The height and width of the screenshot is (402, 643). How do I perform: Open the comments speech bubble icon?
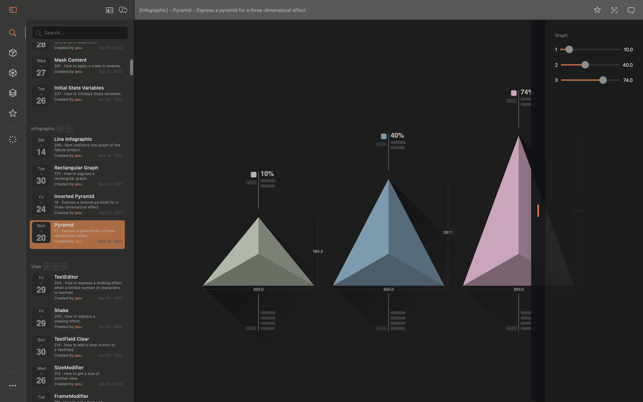(631, 10)
